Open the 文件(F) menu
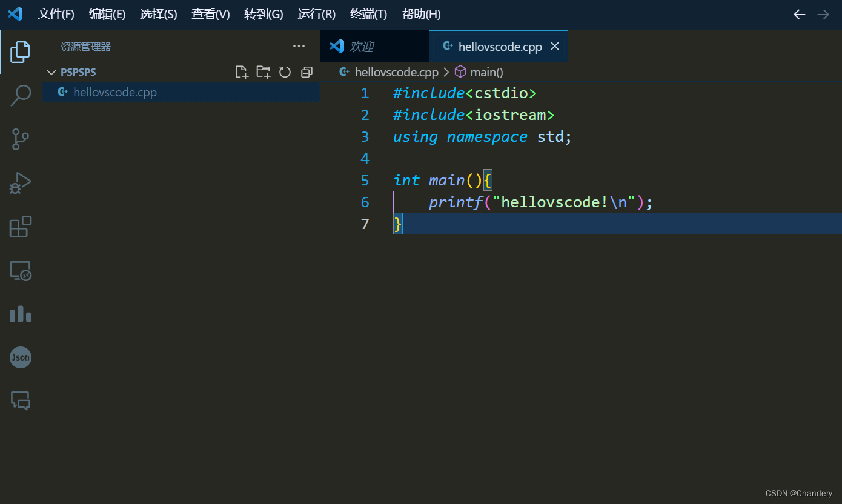Image resolution: width=842 pixels, height=504 pixels. (x=56, y=15)
